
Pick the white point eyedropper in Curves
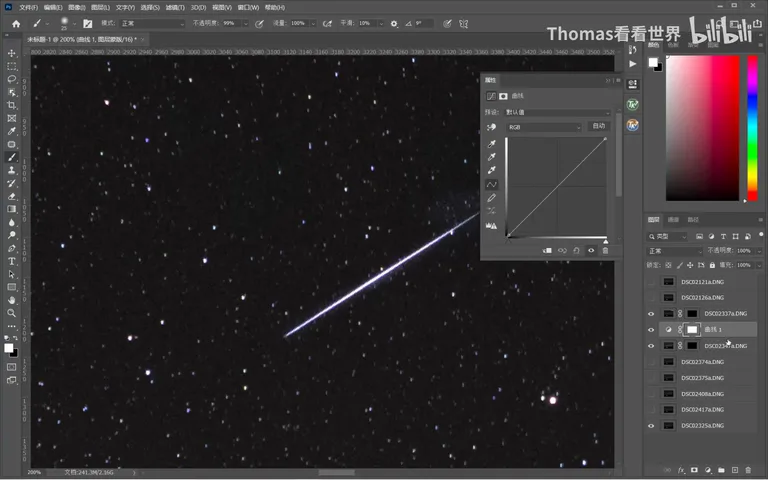(x=492, y=170)
